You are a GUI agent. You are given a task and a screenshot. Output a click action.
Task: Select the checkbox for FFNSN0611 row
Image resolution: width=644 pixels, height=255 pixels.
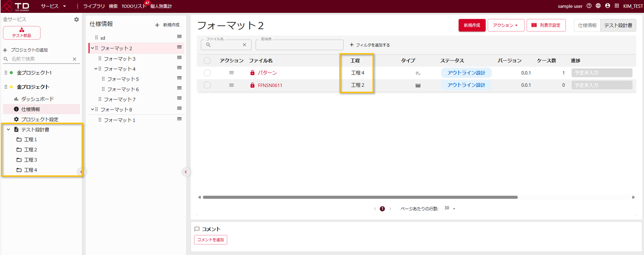click(207, 85)
